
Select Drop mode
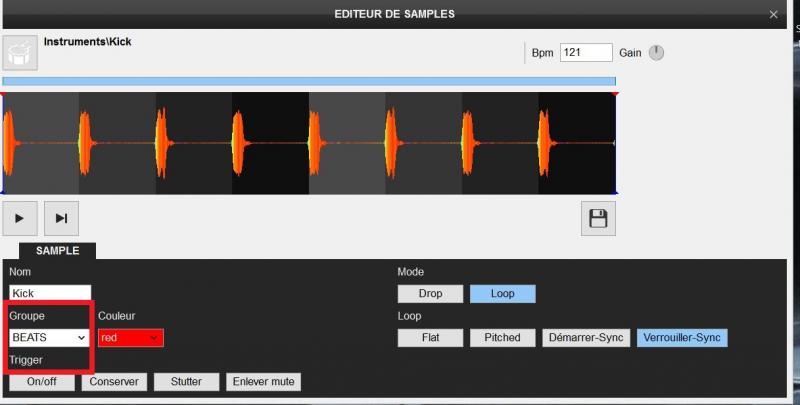pos(430,294)
